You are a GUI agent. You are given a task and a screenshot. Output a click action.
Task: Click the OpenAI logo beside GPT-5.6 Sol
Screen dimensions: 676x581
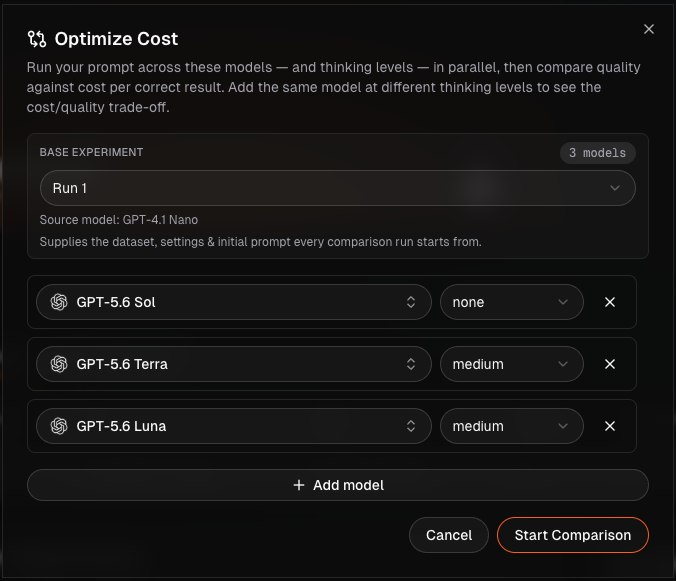tap(59, 302)
